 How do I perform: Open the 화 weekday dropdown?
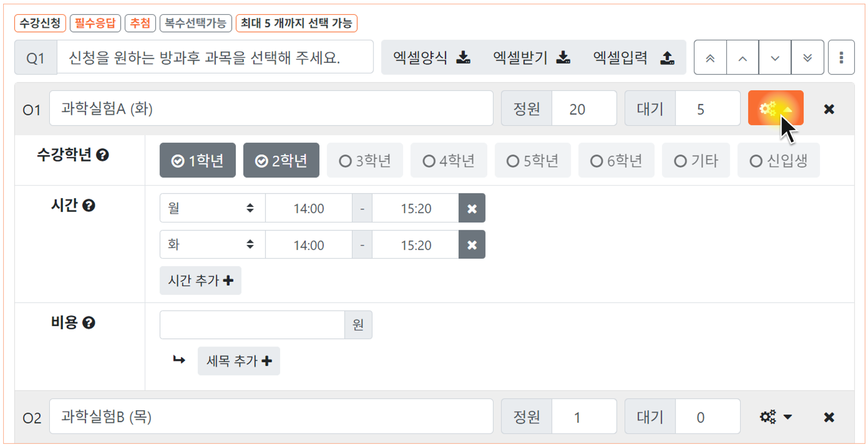(x=212, y=244)
